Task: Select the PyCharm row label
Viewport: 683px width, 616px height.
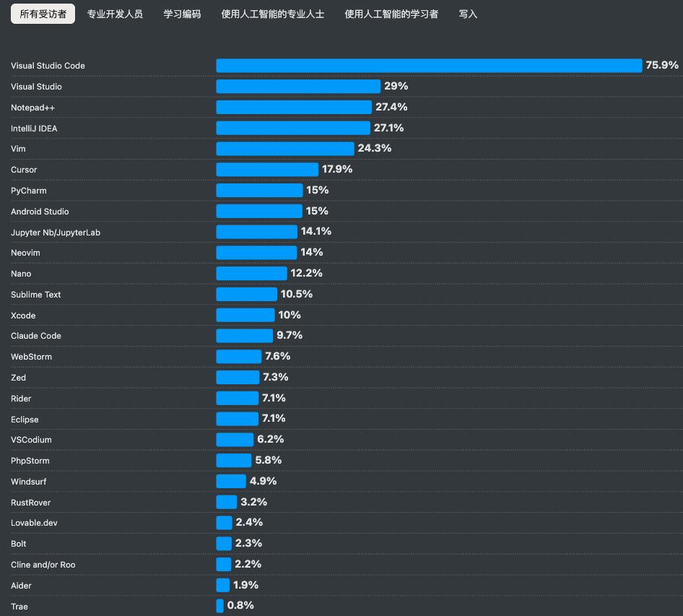Action: pos(29,190)
